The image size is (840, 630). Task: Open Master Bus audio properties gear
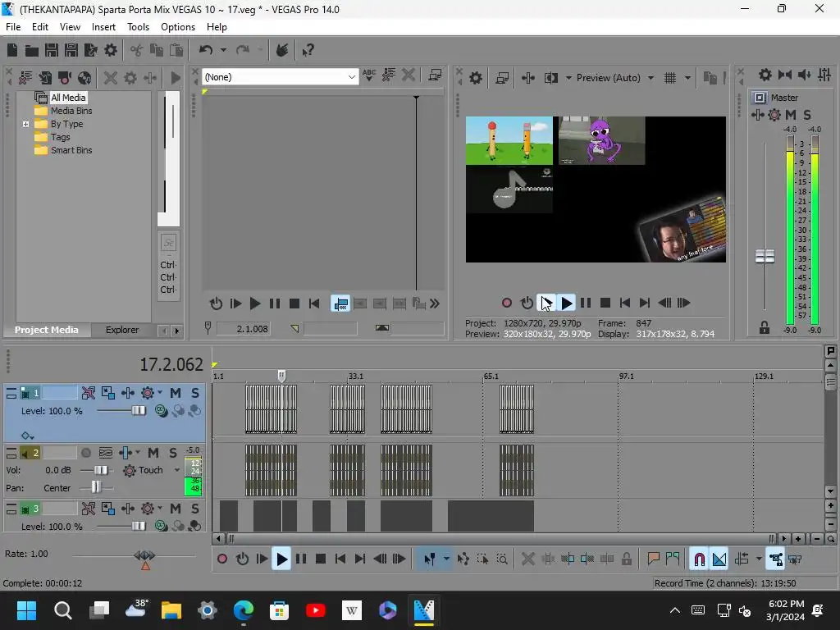pyautogui.click(x=765, y=75)
